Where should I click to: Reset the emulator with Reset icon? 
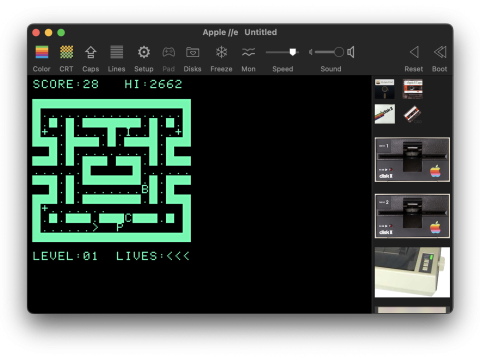(414, 52)
